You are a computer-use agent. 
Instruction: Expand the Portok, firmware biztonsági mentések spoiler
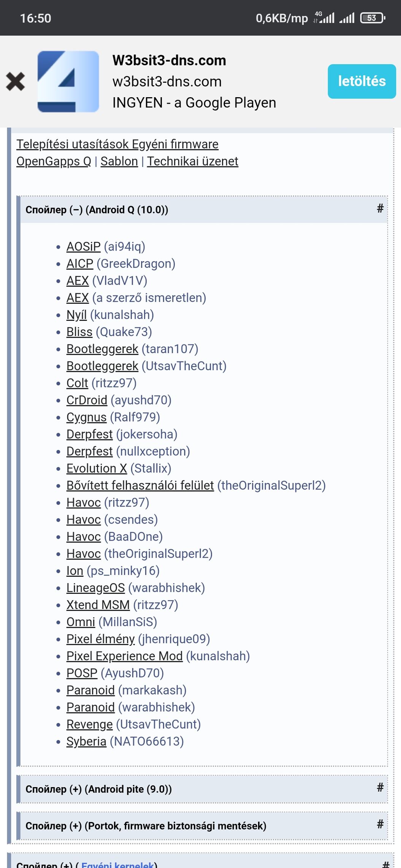click(146, 826)
